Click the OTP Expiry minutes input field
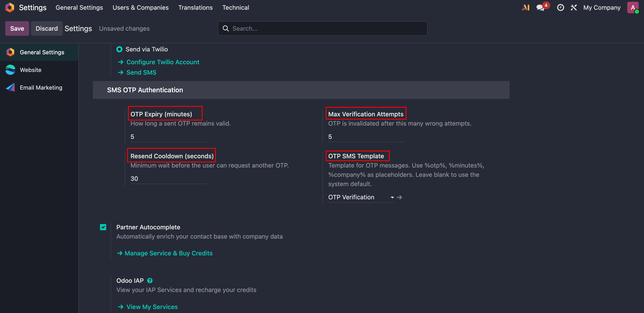Viewport: 644px width, 313px height. (168, 137)
